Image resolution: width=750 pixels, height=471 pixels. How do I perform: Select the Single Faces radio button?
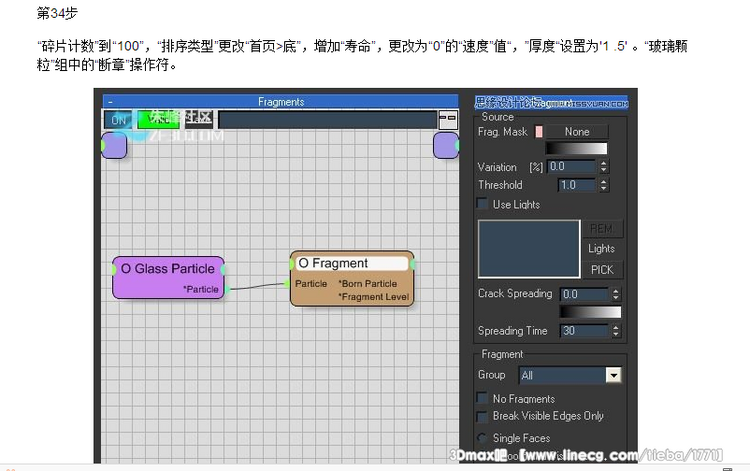482,438
